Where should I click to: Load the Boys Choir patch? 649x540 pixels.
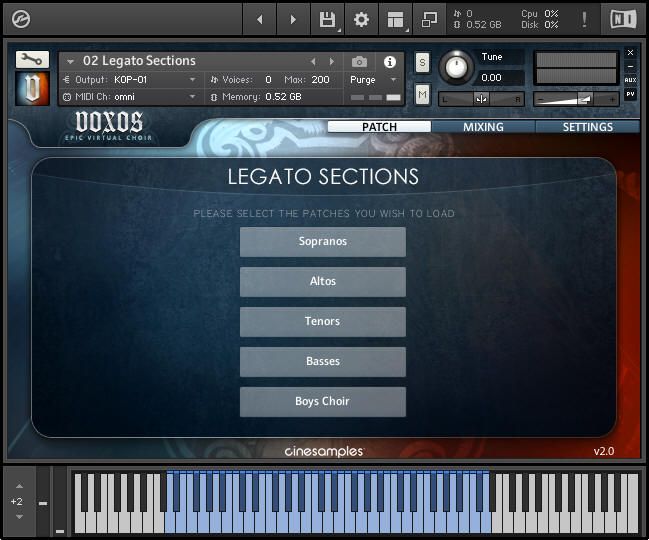[322, 401]
